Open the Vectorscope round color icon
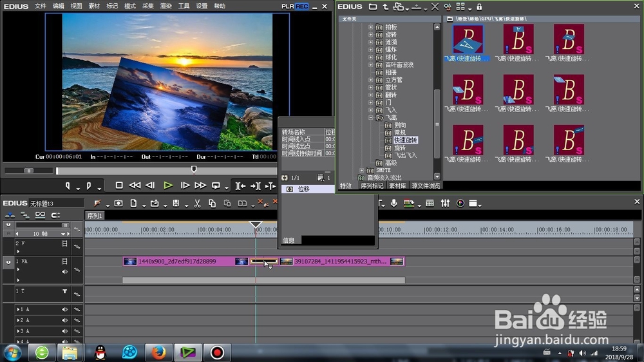The height and width of the screenshot is (362, 644). (460, 203)
